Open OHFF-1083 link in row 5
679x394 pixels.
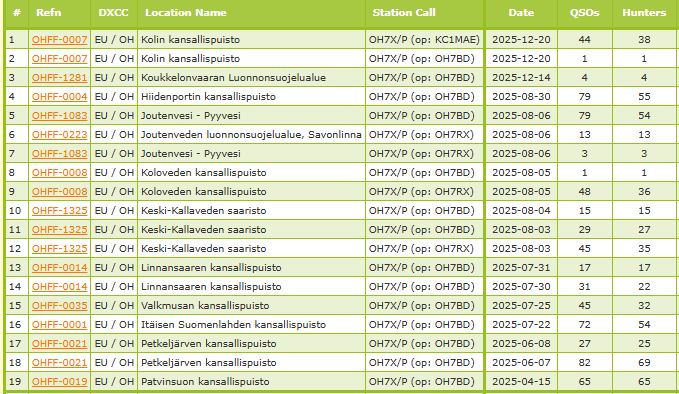click(x=60, y=116)
